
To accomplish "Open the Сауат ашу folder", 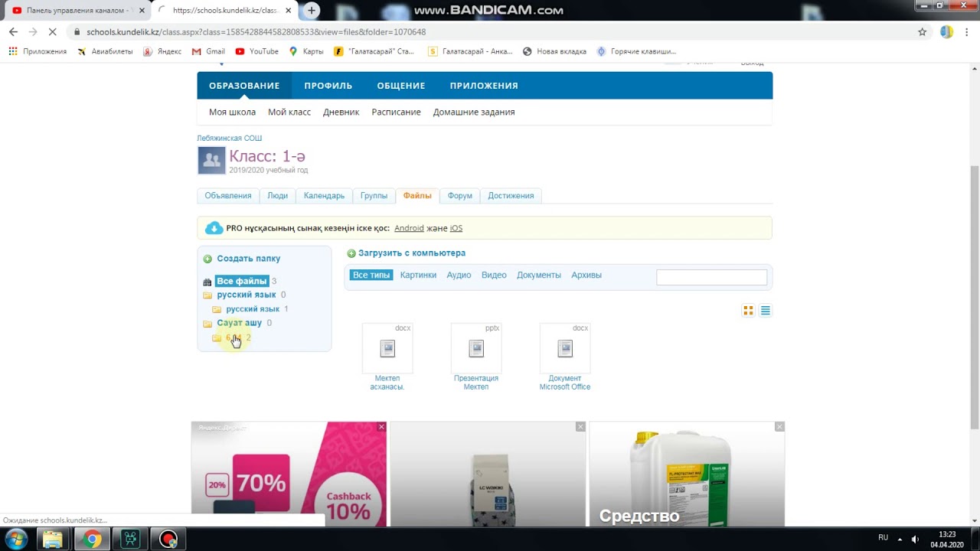I will (x=239, y=323).
